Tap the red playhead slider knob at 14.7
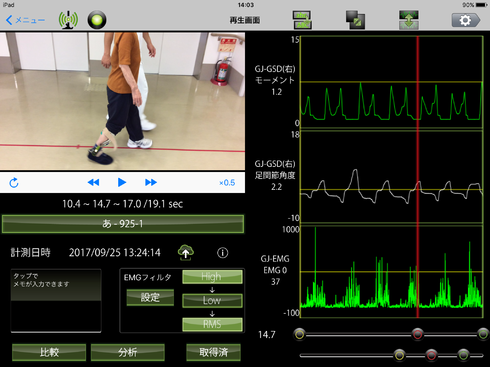Image resolution: width=490 pixels, height=367 pixels. pyautogui.click(x=417, y=334)
